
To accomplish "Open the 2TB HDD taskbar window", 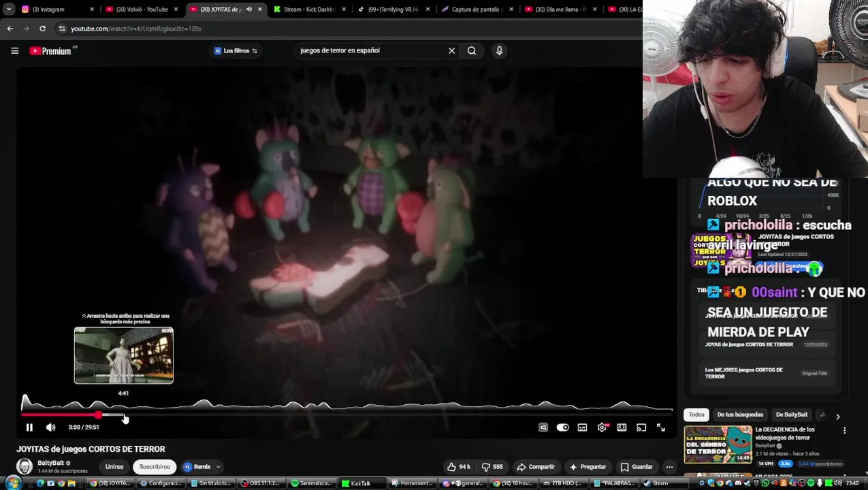I will point(562,483).
